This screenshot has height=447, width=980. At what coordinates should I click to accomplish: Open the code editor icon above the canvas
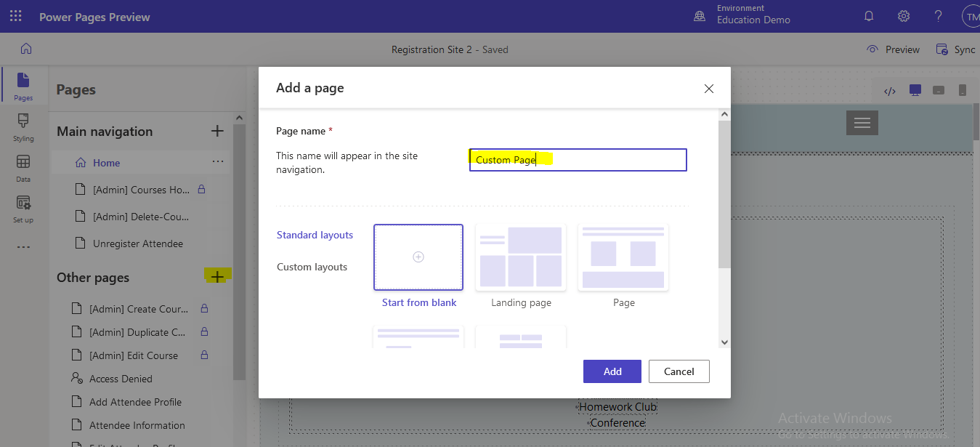pyautogui.click(x=889, y=89)
